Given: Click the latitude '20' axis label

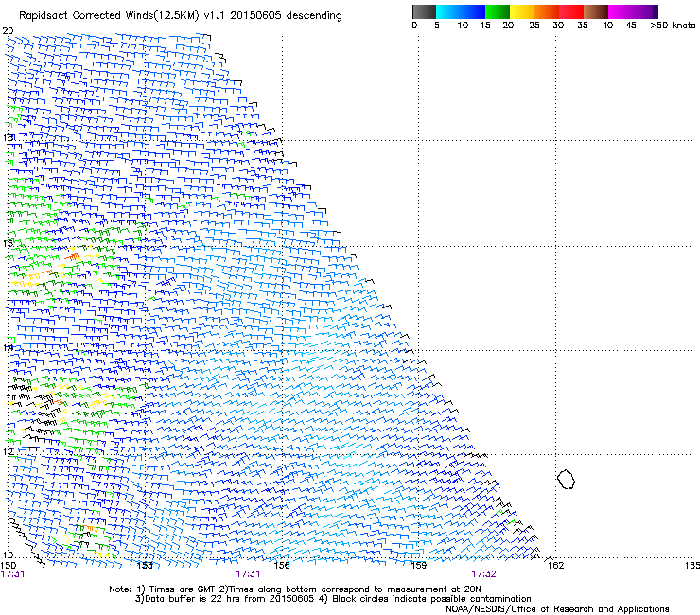Looking at the screenshot, I should [8, 31].
